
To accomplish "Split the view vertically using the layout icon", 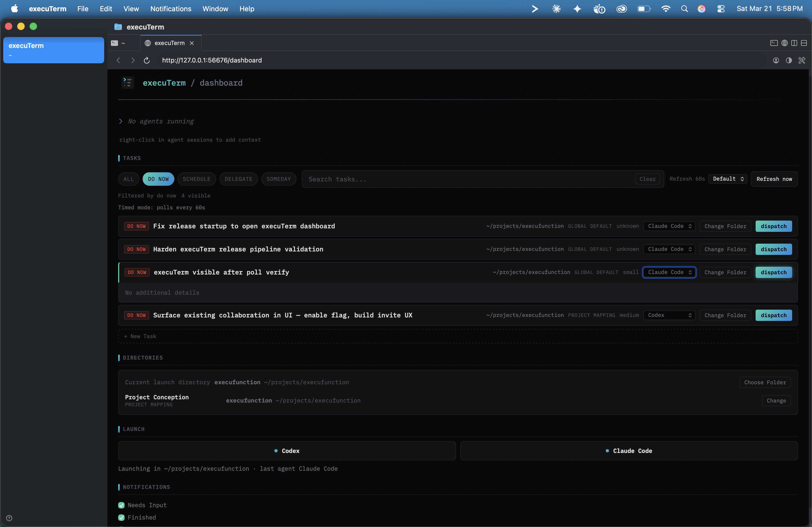I will point(795,43).
